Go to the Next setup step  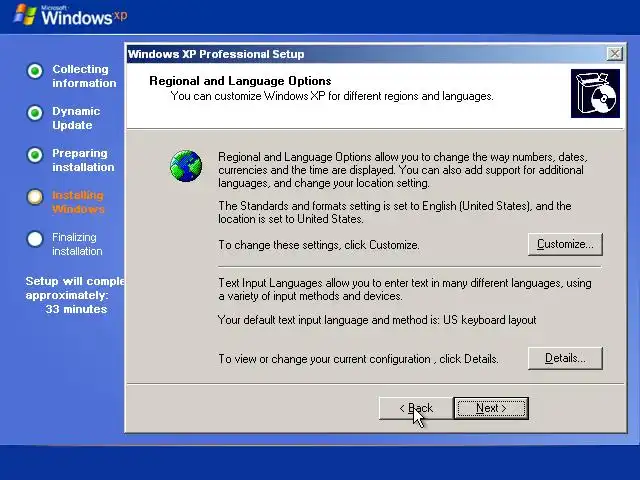click(x=491, y=408)
